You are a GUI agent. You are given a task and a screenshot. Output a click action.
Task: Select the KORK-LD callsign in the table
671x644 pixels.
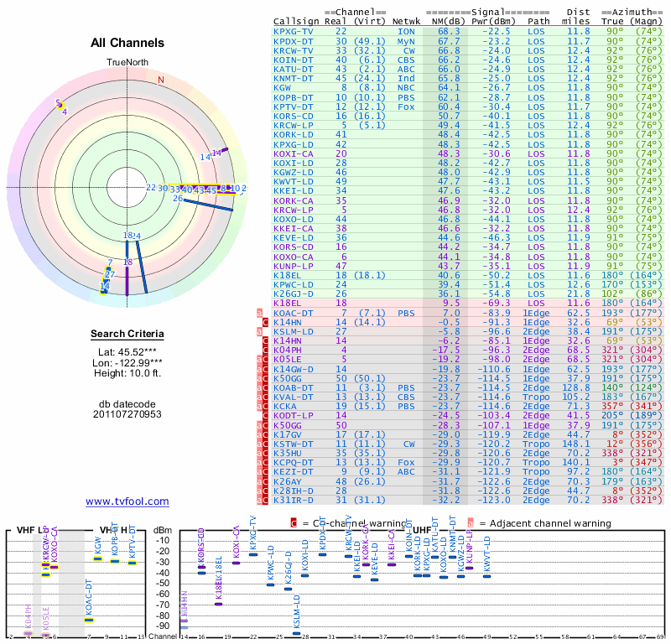click(294, 135)
